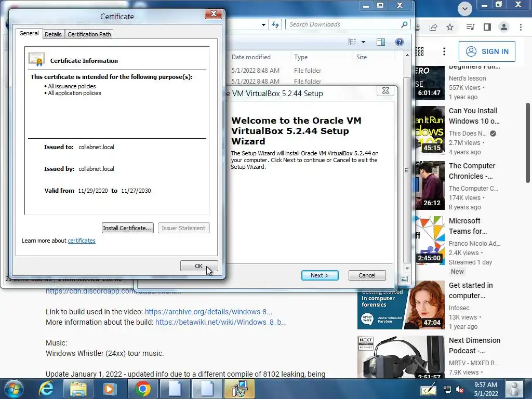Select the General tab in Certificate dialog
Image resolution: width=532 pixels, height=399 pixels.
coord(29,33)
